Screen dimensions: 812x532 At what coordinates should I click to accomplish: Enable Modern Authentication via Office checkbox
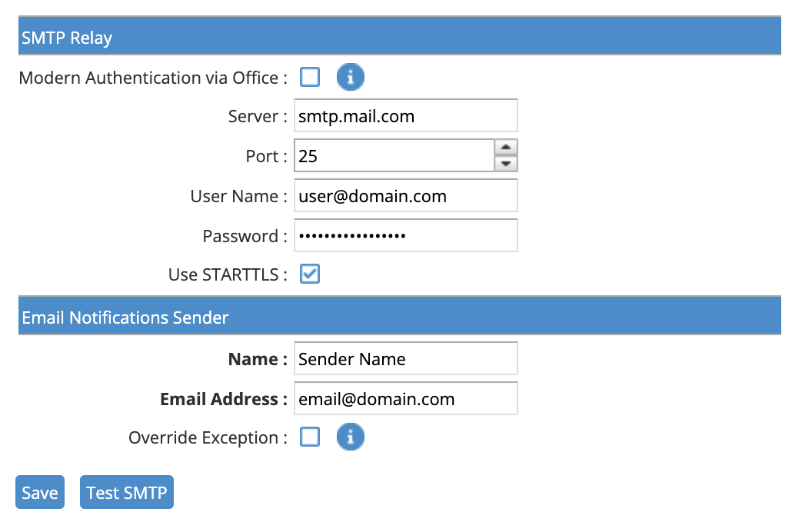pyautogui.click(x=310, y=77)
